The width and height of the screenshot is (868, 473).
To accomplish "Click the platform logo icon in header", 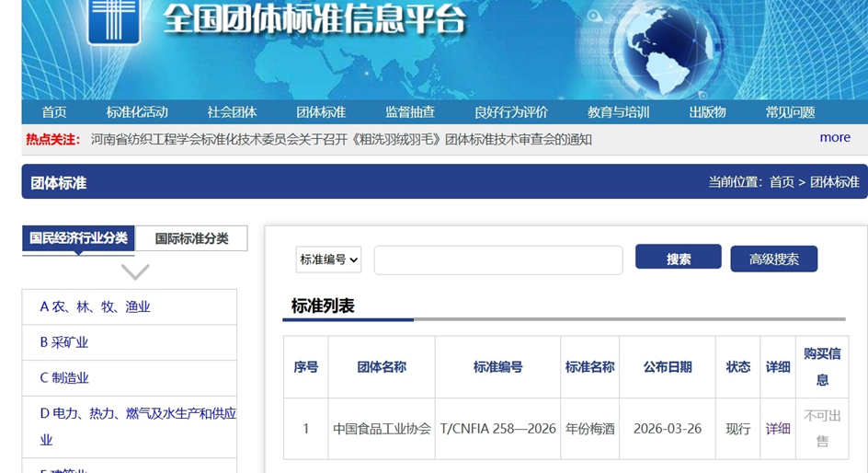I will pyautogui.click(x=114, y=20).
